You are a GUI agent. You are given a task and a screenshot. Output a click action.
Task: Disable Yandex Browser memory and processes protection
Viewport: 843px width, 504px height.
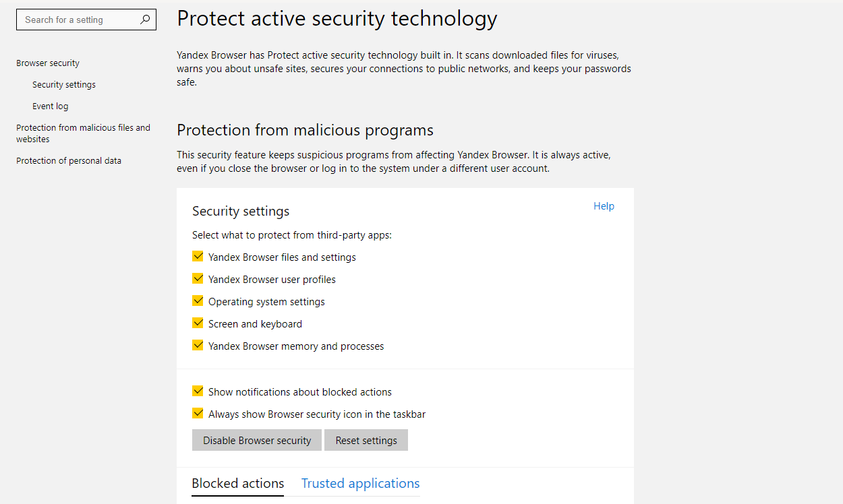(198, 346)
